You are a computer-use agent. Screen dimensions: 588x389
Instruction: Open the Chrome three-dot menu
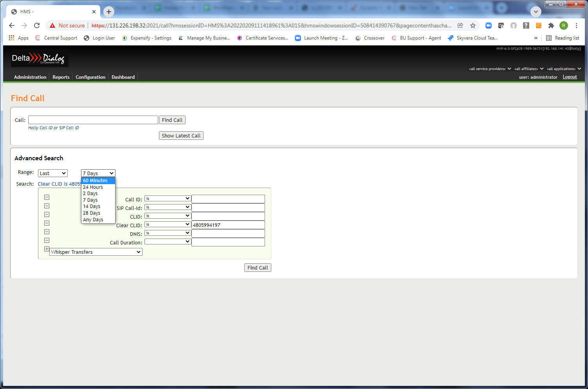click(x=576, y=25)
